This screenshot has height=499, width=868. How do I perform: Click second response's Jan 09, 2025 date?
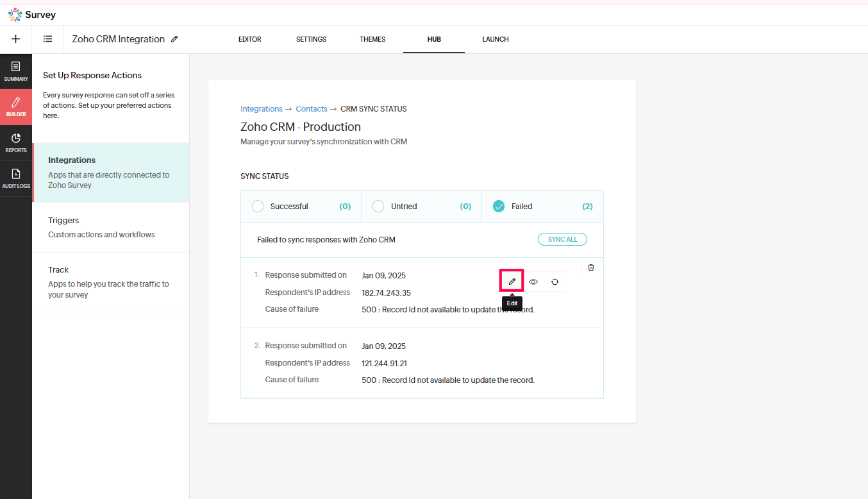pyautogui.click(x=383, y=346)
